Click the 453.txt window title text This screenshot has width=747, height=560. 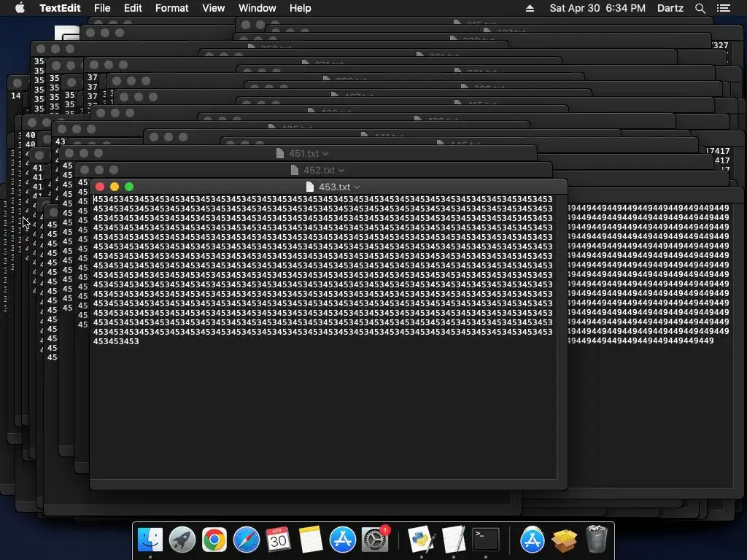(334, 187)
